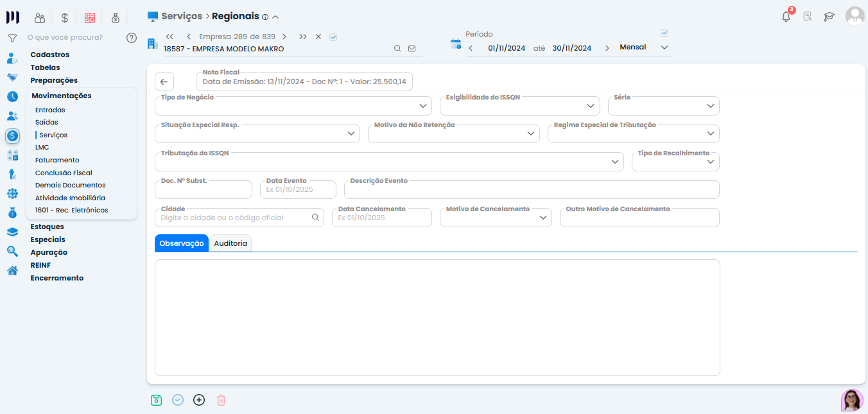Click the envelope icon beside company name

(412, 49)
